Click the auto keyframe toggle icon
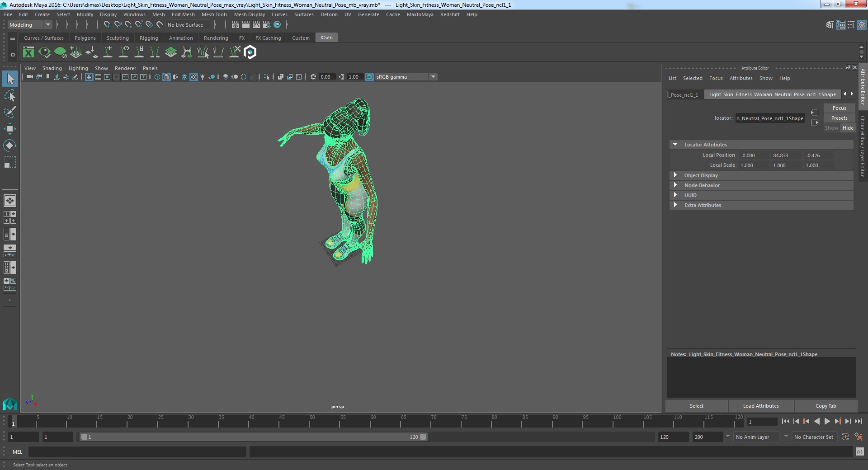The width and height of the screenshot is (868, 470). [x=845, y=437]
